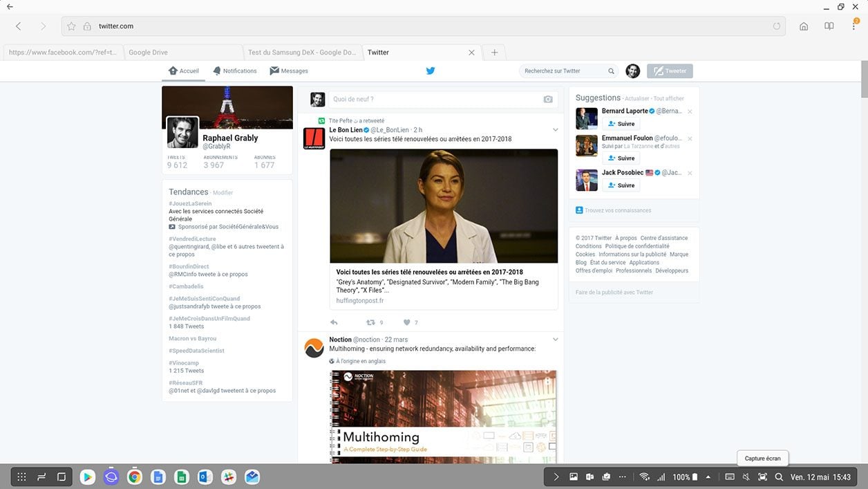
Task: Expand quick settings up arrow in tray
Action: point(708,477)
